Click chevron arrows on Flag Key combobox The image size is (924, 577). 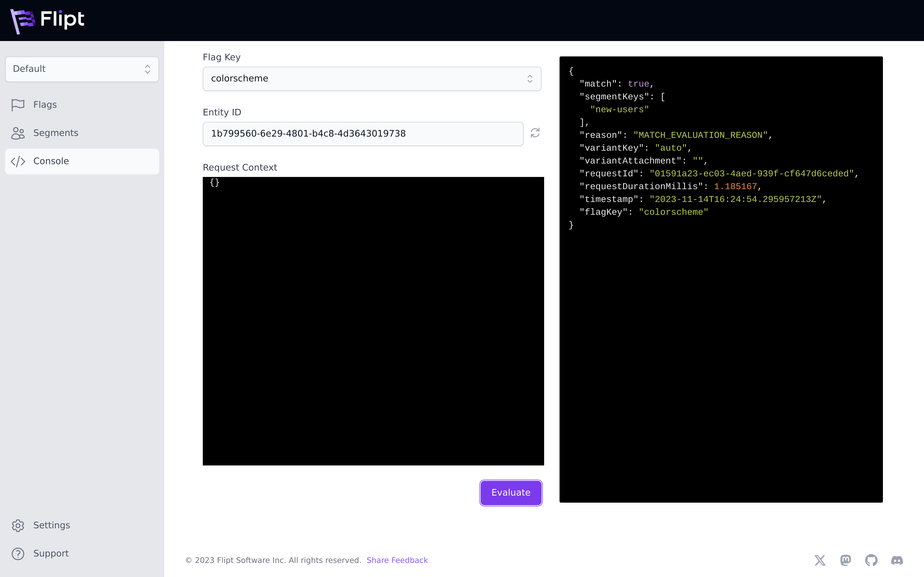[530, 79]
